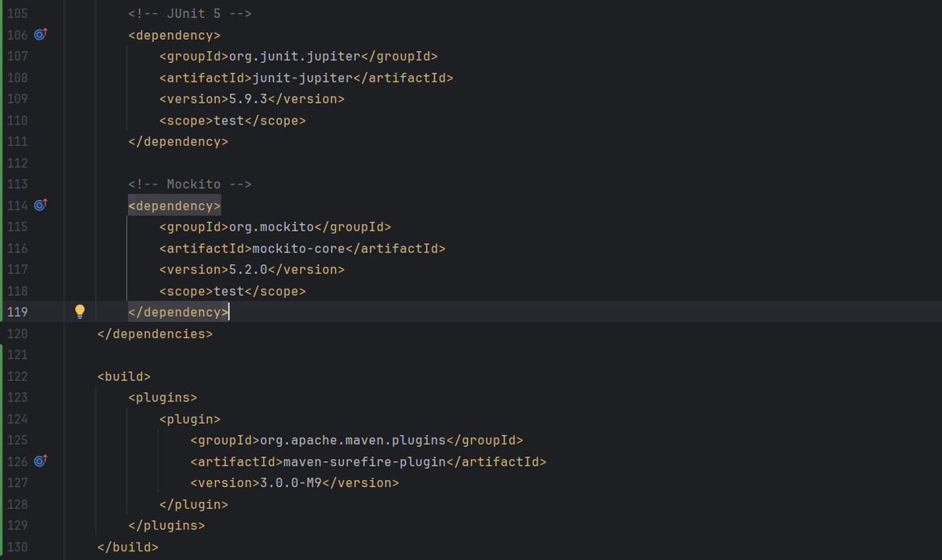Click the org.apache.maven.plugins groupId value
The height and width of the screenshot is (560, 942).
pos(352,440)
